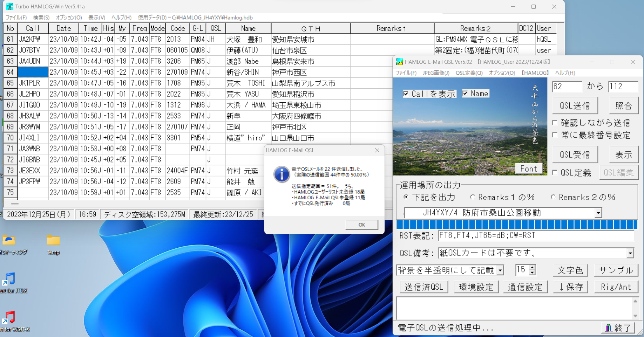Click the HAMLOG E-Mail QSL window icon
The image size is (644, 337).
click(399, 62)
